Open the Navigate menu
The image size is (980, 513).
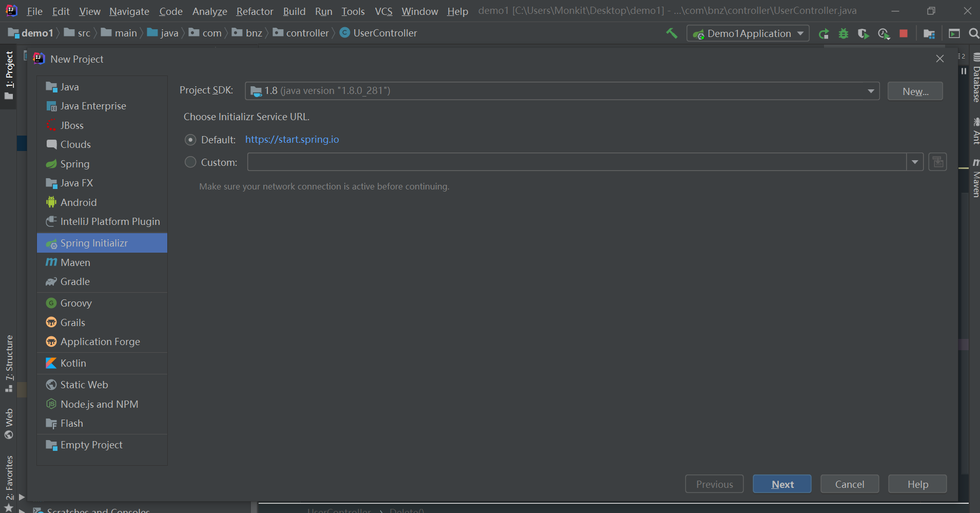(x=129, y=11)
